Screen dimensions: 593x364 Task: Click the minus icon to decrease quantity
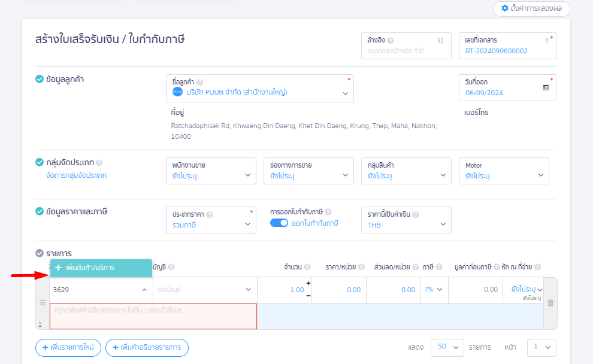pos(308,295)
